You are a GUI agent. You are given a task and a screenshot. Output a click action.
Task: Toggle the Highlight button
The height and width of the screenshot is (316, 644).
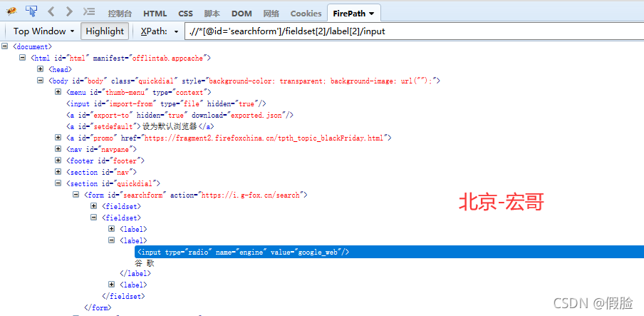pos(105,31)
